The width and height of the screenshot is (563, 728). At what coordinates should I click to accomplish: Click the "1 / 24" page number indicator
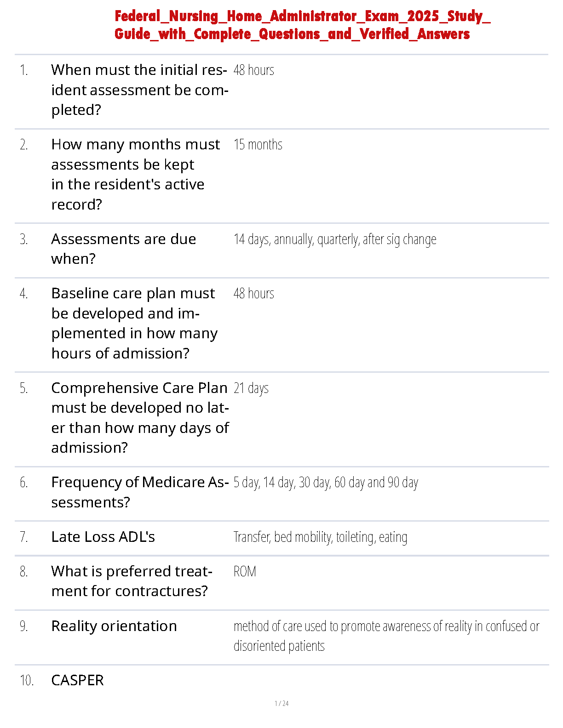[281, 703]
